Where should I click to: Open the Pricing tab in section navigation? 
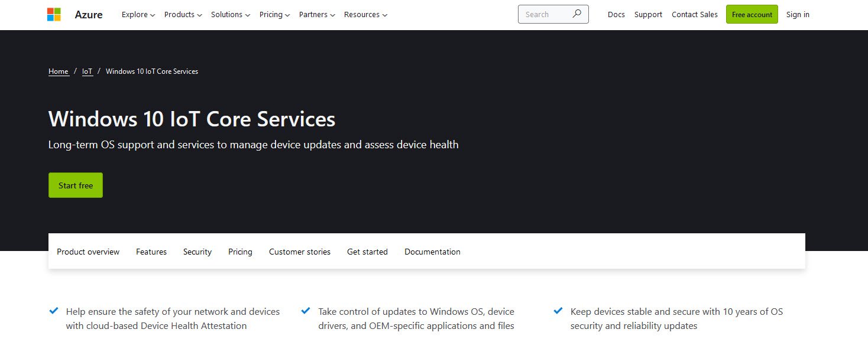click(240, 252)
